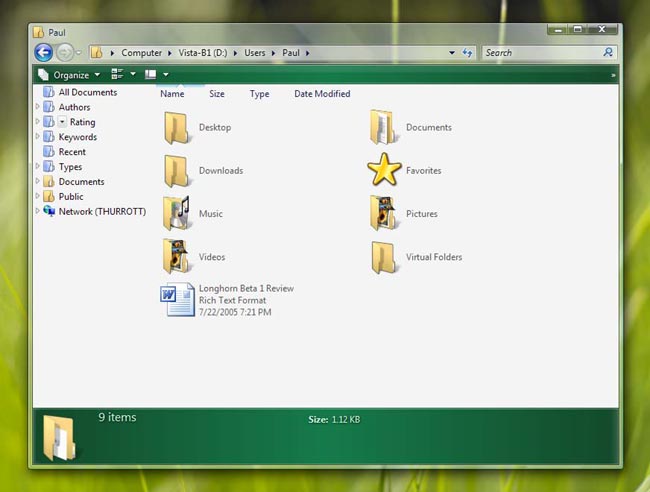Expand the Authors tree node
The height and width of the screenshot is (492, 650).
point(38,107)
